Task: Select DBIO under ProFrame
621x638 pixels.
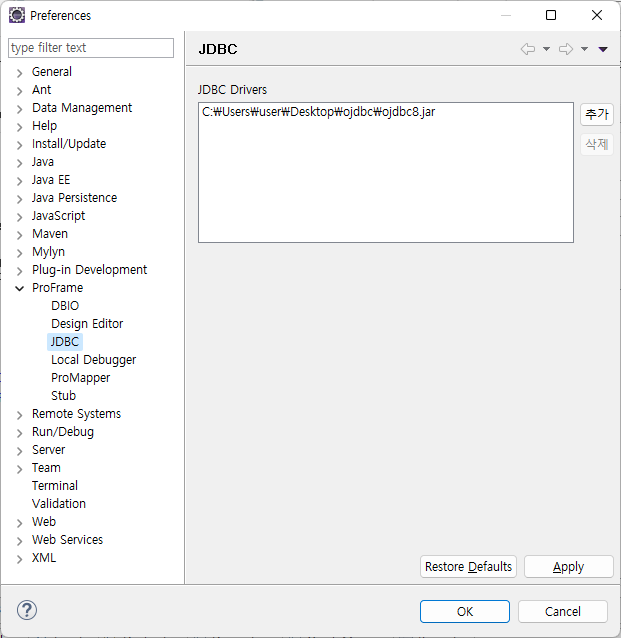Action: pyautogui.click(x=65, y=306)
